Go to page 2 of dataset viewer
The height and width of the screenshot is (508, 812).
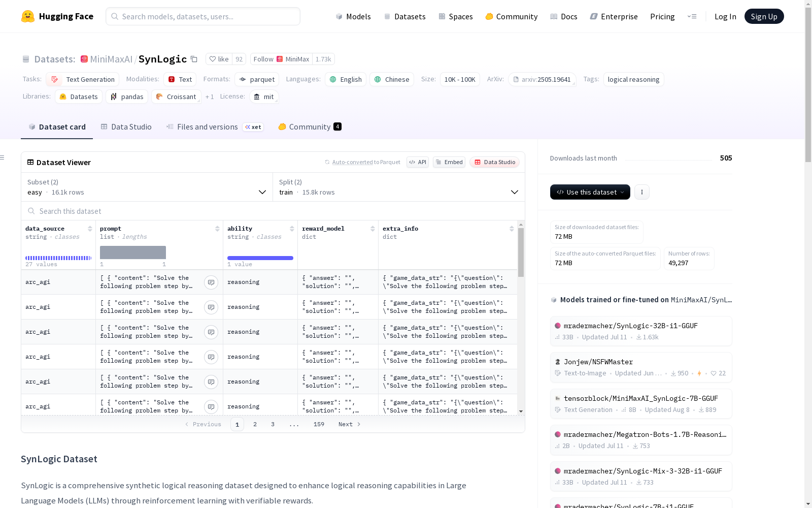tap(255, 424)
